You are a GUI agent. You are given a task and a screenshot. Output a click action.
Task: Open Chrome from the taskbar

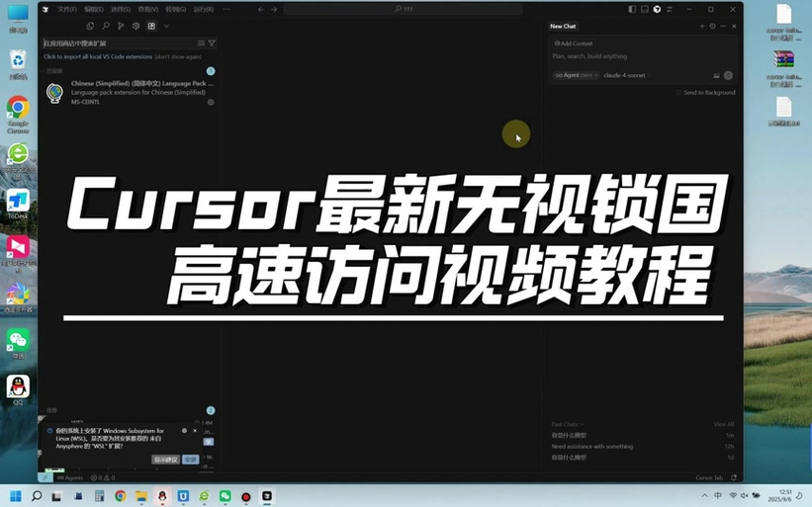click(120, 497)
